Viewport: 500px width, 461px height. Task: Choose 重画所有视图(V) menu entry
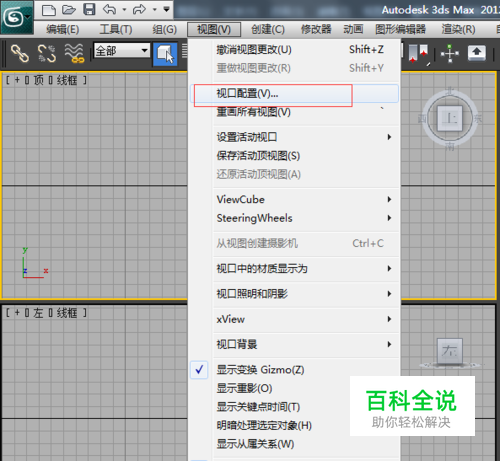(294, 112)
